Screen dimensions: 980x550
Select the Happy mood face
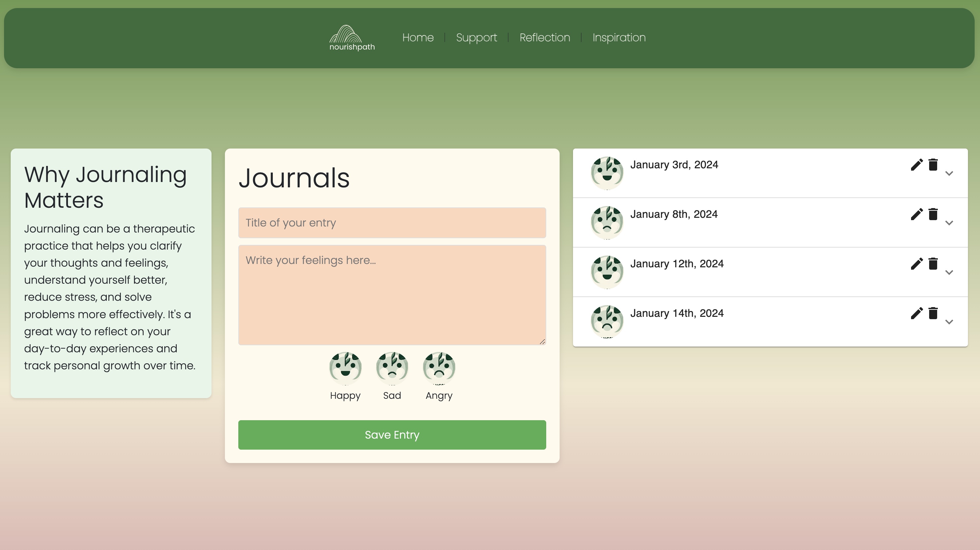point(345,367)
